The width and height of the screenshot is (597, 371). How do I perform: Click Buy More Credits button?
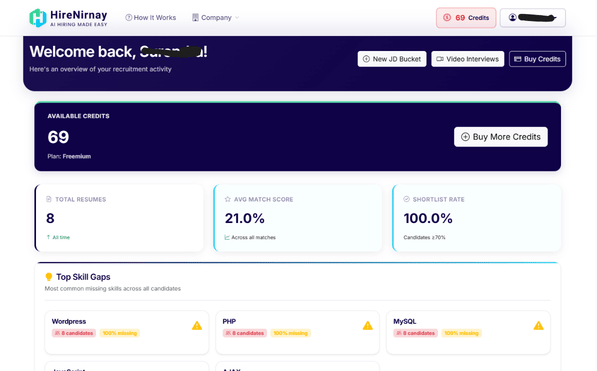pyautogui.click(x=501, y=137)
